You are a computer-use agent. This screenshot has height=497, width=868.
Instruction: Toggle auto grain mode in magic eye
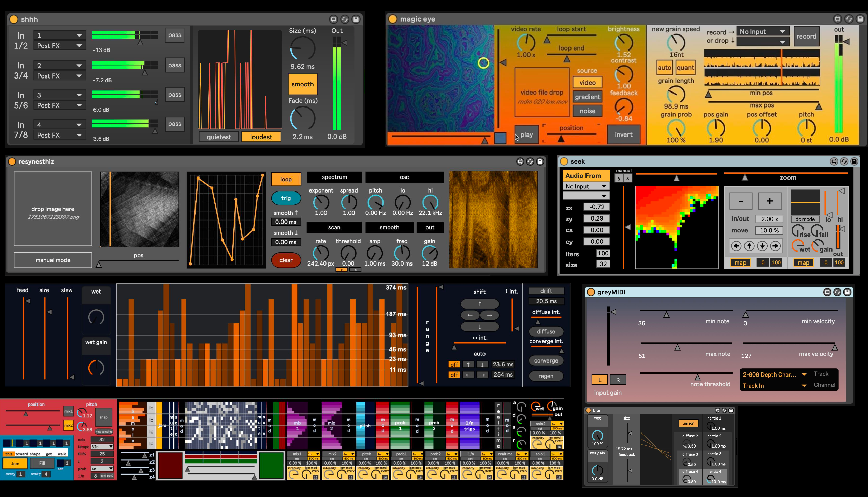pyautogui.click(x=665, y=68)
